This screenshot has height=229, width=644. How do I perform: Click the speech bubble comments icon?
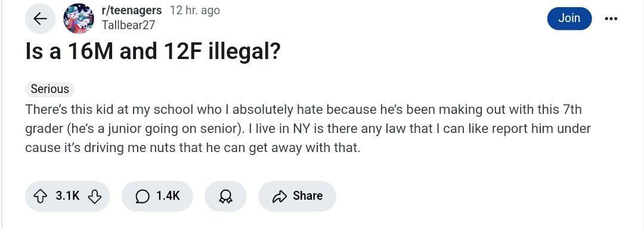[x=142, y=197]
